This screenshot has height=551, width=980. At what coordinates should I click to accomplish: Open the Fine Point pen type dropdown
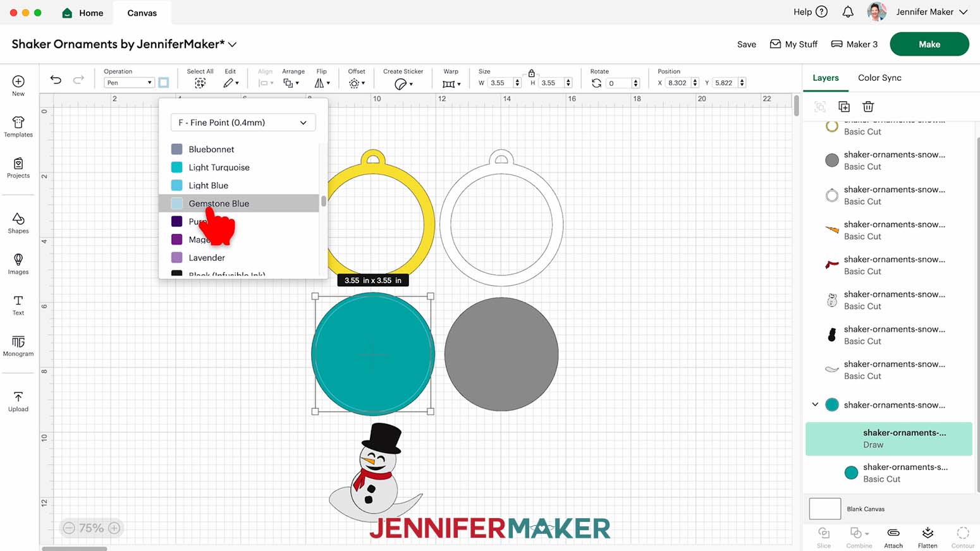(243, 123)
